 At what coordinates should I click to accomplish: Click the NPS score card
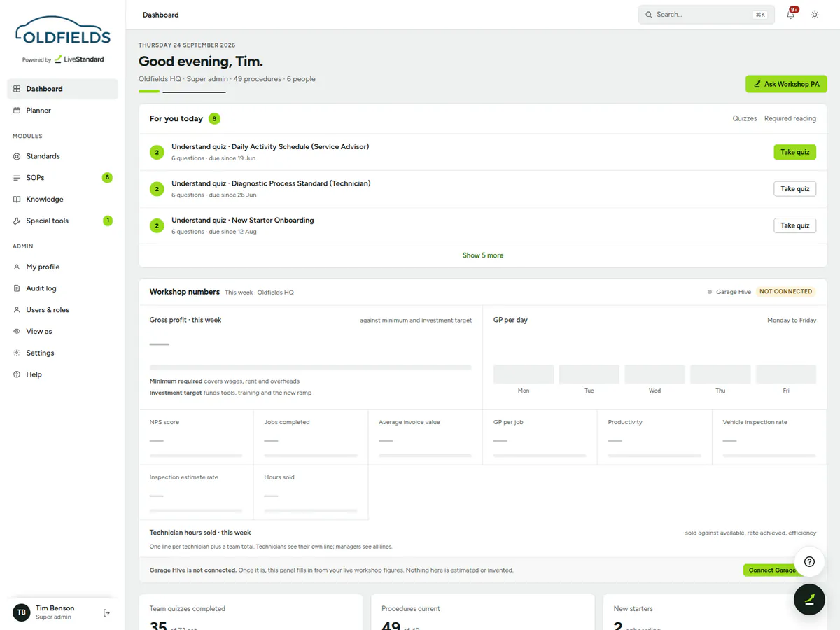tap(196, 437)
